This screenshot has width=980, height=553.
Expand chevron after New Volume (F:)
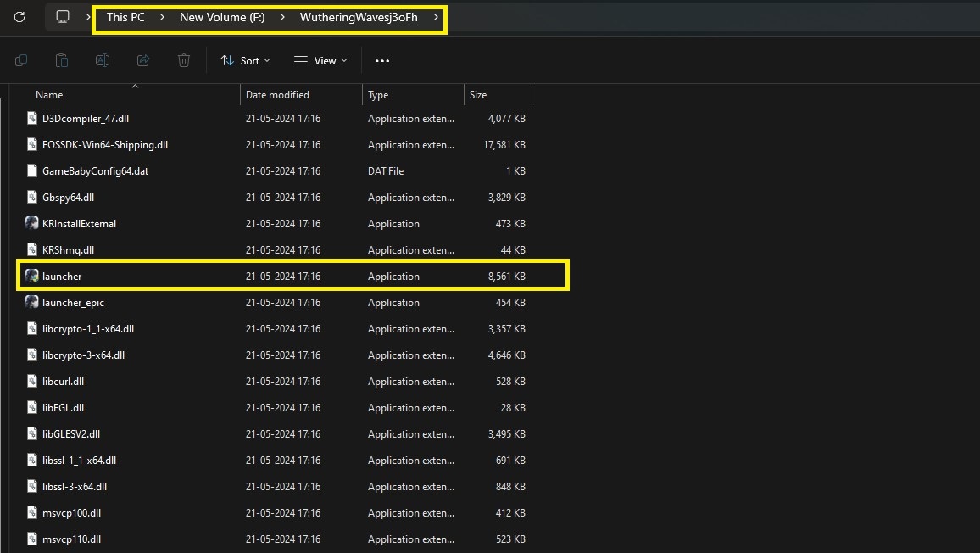(282, 17)
